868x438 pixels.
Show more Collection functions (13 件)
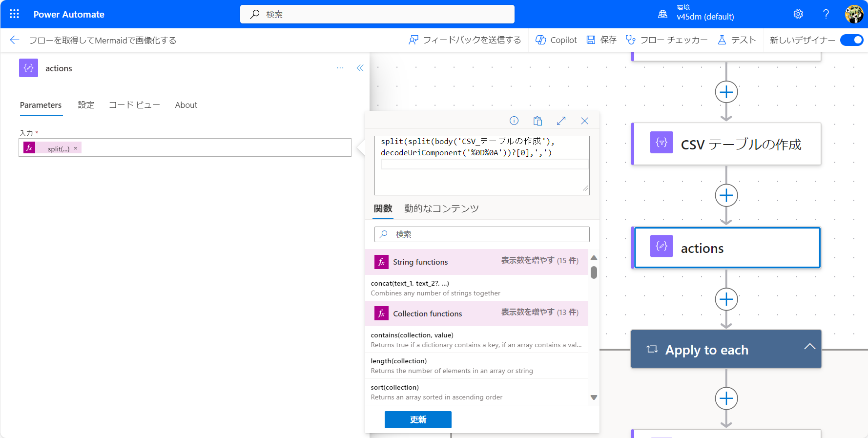pos(539,312)
